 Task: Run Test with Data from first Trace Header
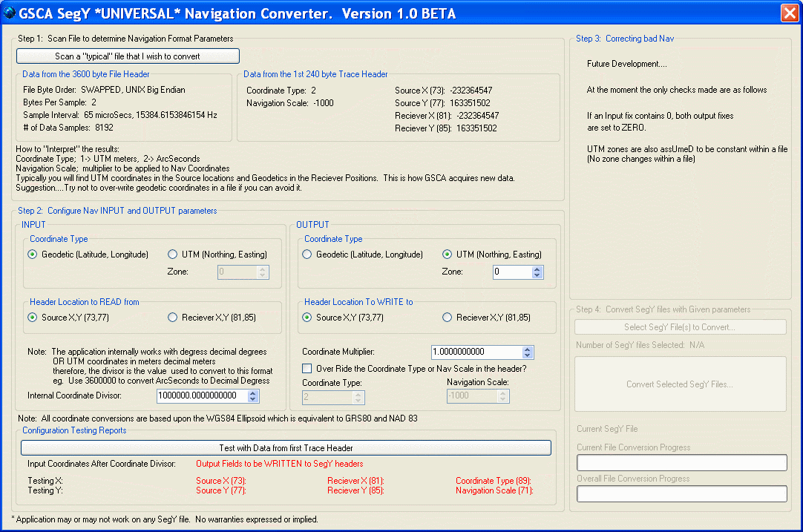pyautogui.click(x=286, y=448)
